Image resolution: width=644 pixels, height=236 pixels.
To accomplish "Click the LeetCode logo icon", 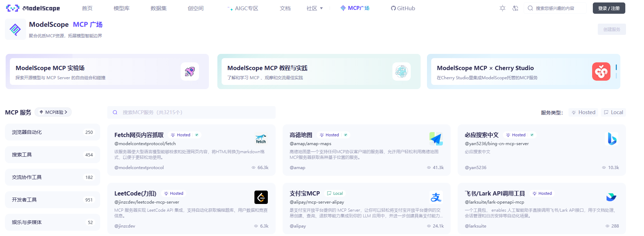I will tap(261, 197).
